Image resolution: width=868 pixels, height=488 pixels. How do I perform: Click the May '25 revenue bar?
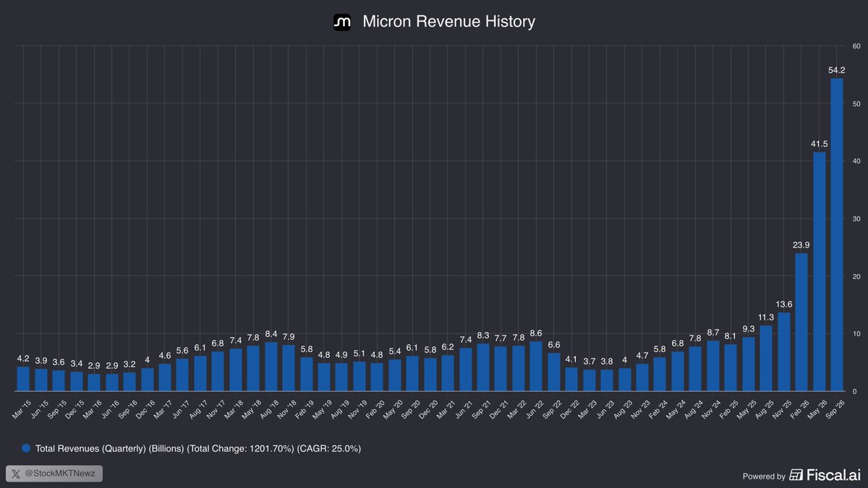749,364
